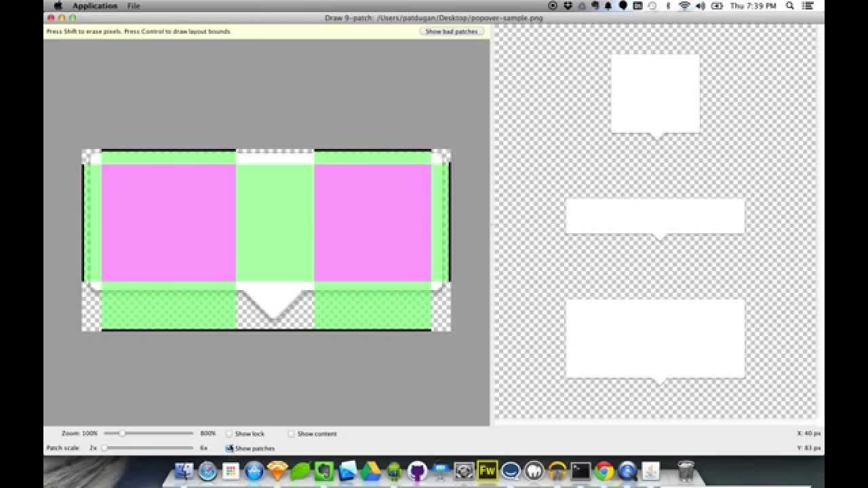Viewport: 868px width, 488px height.
Task: Click the volume icon in menu bar
Action: [701, 6]
